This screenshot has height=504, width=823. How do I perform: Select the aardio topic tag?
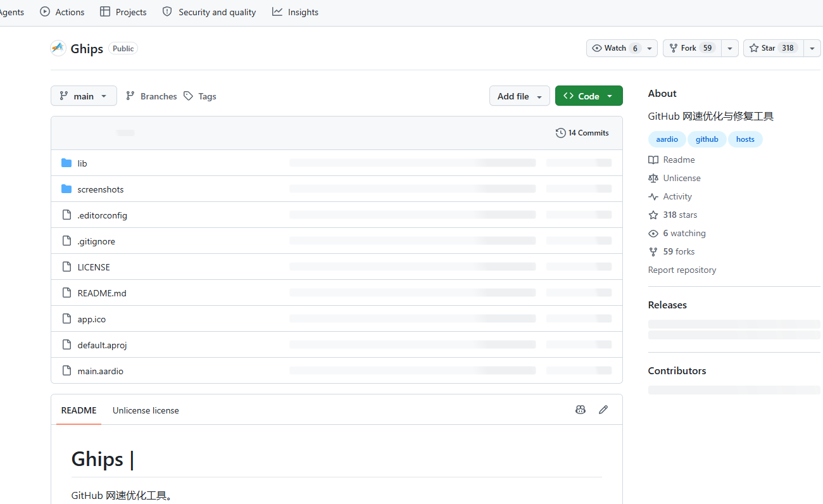[x=667, y=139]
